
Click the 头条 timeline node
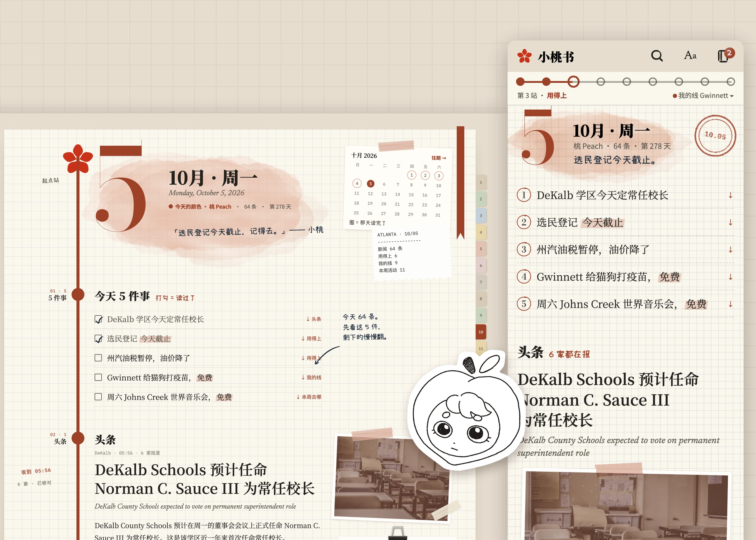[78, 438]
